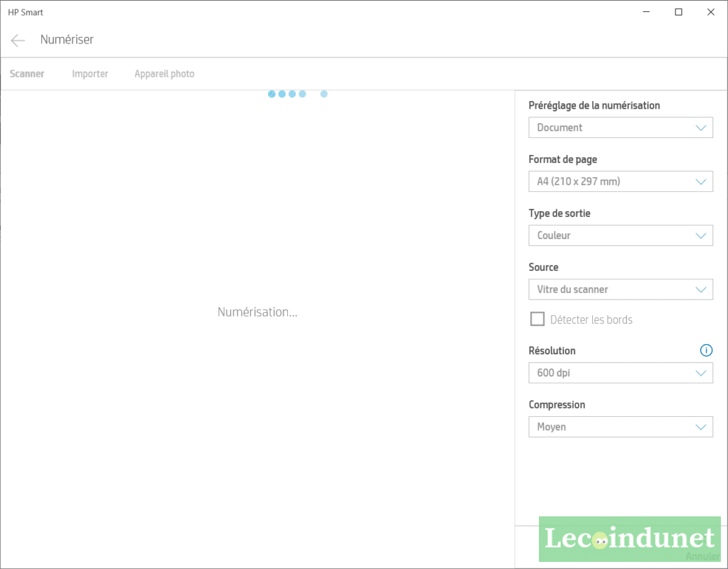This screenshot has width=728, height=569.
Task: Expand the Format de page dropdown
Action: click(620, 181)
